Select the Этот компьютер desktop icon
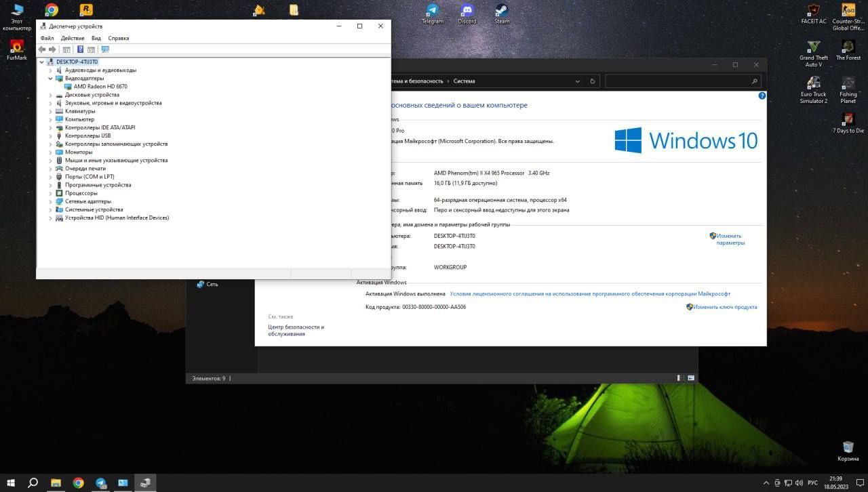Screen dimensions: 868x492 (x=17, y=17)
